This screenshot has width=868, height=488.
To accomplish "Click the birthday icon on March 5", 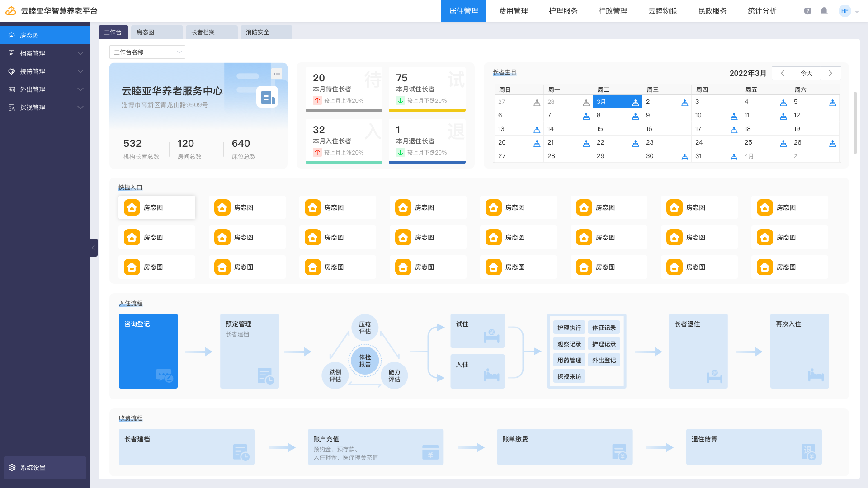I will click(x=832, y=103).
